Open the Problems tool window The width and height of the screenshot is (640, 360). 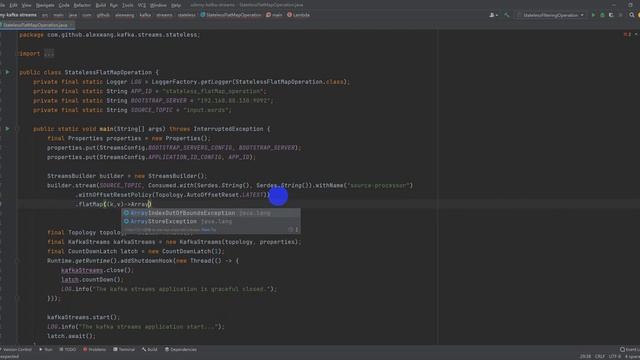coord(95,349)
